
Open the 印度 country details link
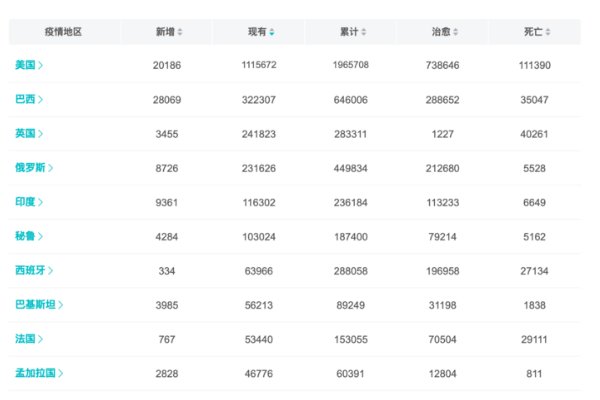(29, 202)
